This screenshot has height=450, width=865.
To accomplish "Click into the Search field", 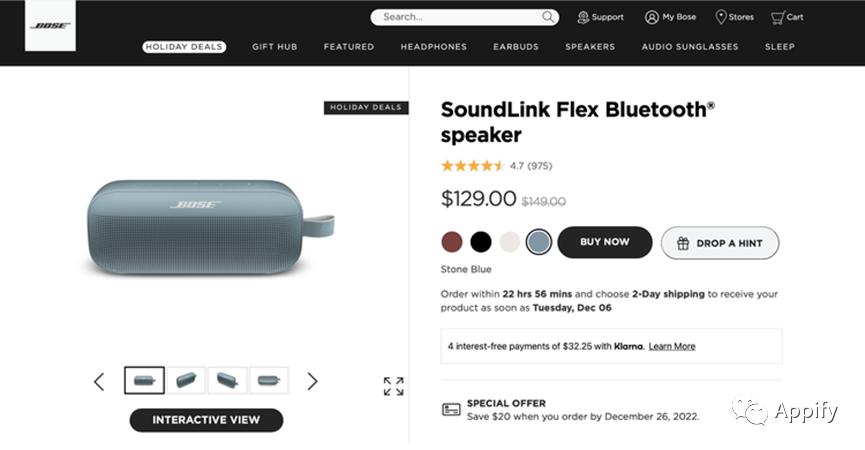I will [455, 17].
